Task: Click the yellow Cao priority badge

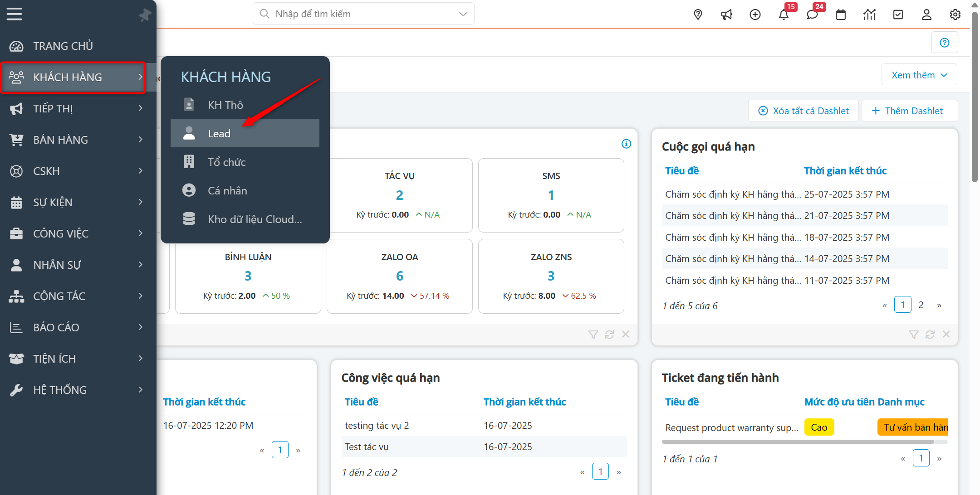Action: pyautogui.click(x=819, y=427)
